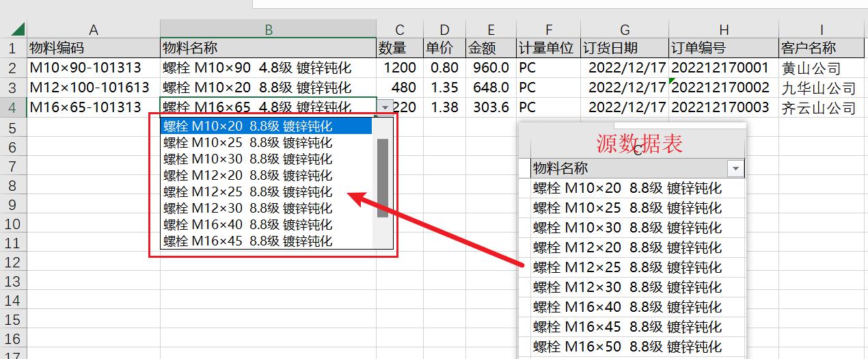Select unit price cell 0.80
Screen dimensions: 868x359
click(x=445, y=68)
